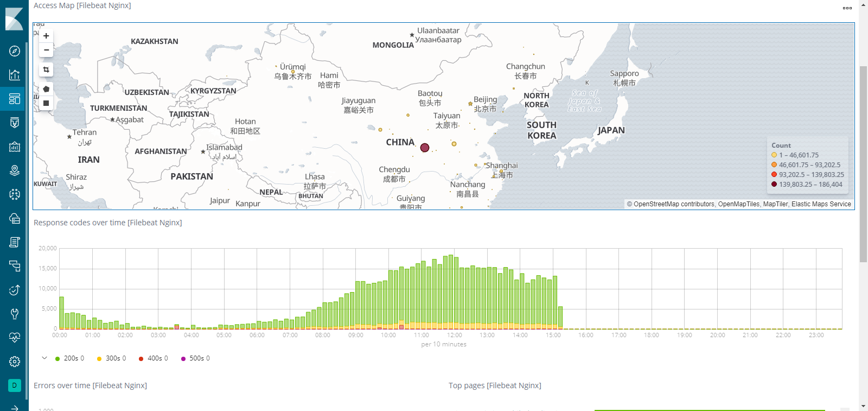The height and width of the screenshot is (411, 868).
Task: Open Discover from the sidebar
Action: (15, 51)
